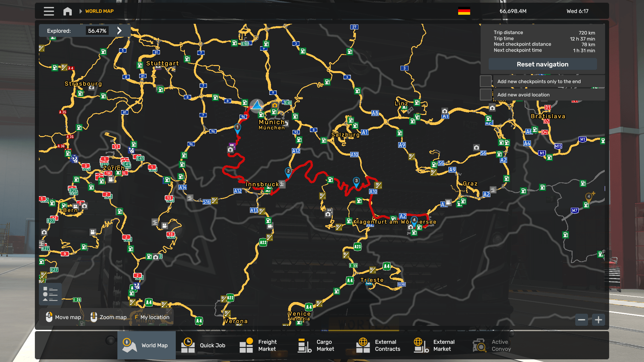Viewport: 644px width, 362px height.
Task: Click the WORLD MAP breadcrumb arrow
Action: (80, 11)
